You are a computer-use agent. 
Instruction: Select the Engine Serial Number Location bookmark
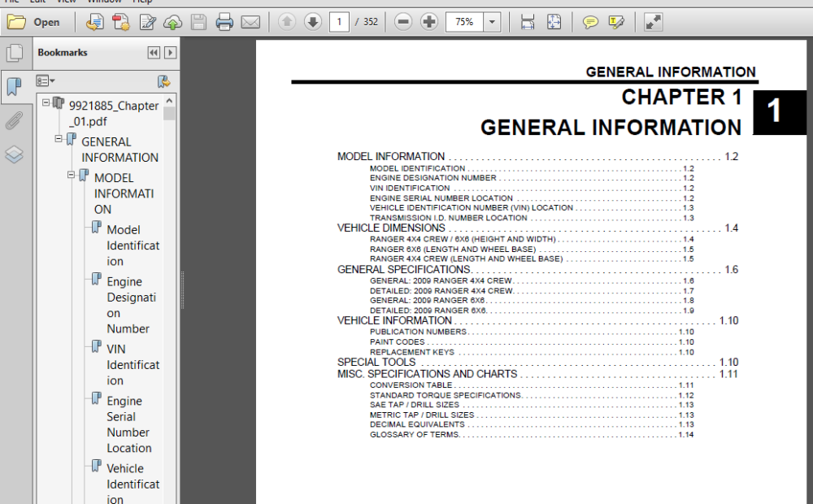coord(128,424)
